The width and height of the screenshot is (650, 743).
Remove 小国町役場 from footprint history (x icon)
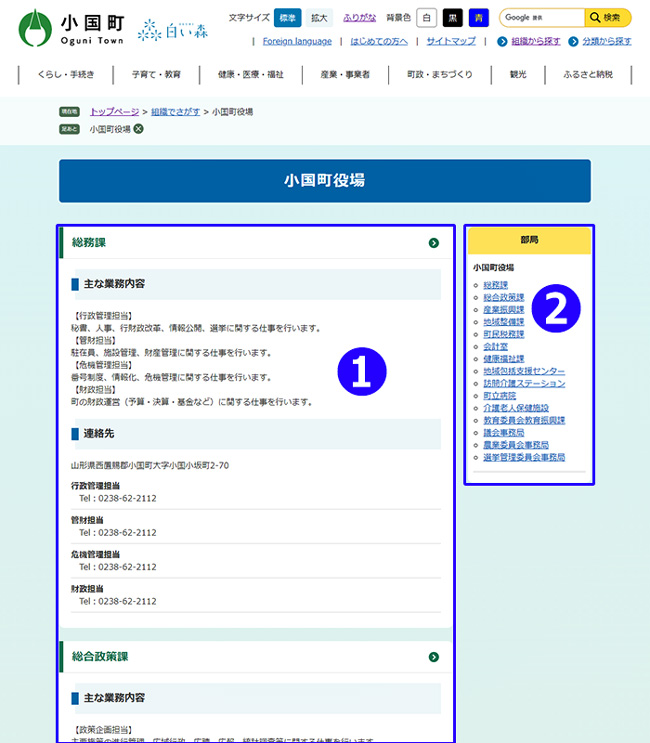point(138,129)
